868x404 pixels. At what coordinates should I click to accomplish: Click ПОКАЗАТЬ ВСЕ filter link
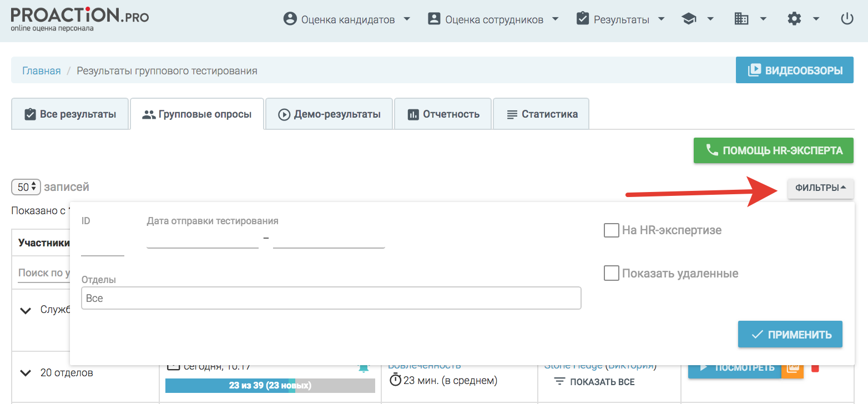[x=595, y=382]
